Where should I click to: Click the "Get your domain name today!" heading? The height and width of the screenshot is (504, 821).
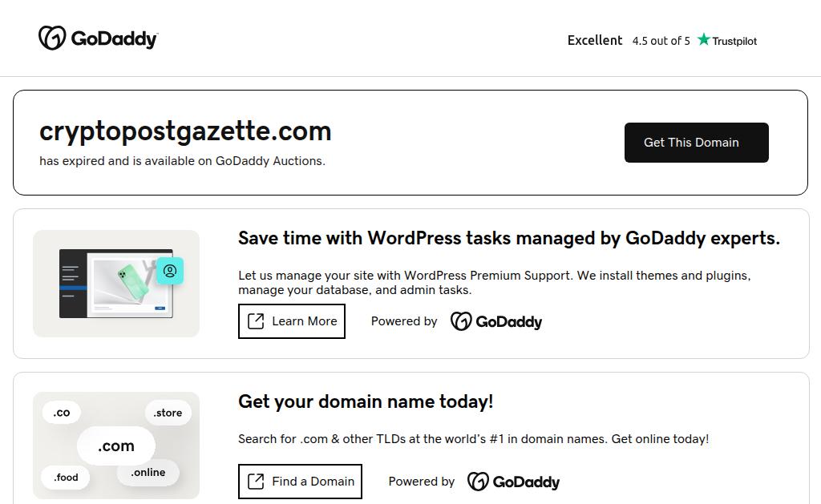click(366, 401)
